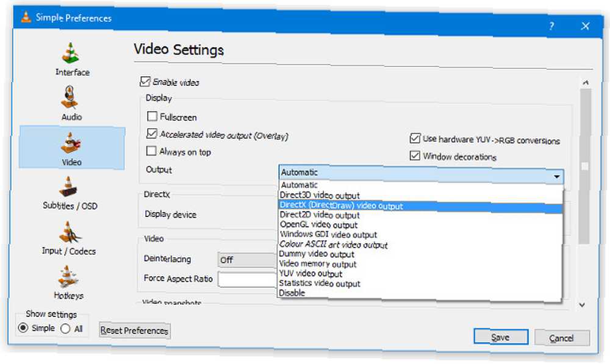Click the Save button
The height and width of the screenshot is (364, 610).
click(501, 337)
